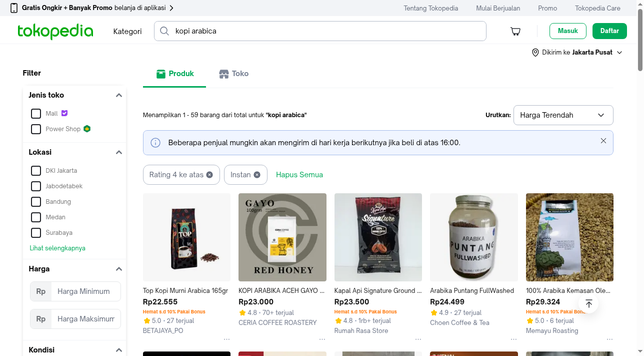This screenshot has width=644, height=356.
Task: Open the Arabika Puntang jar product image
Action: pos(474,237)
